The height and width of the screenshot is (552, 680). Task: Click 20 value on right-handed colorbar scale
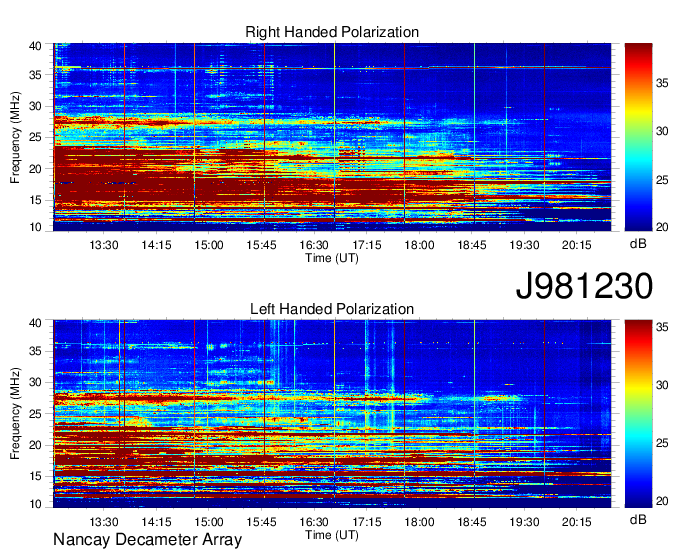662,227
